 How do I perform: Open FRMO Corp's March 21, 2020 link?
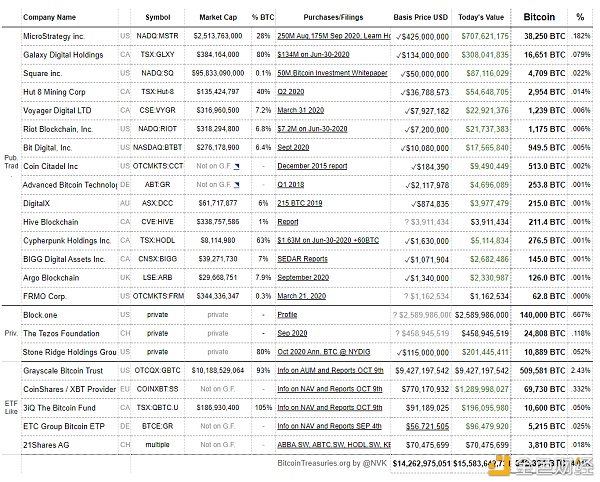tap(302, 296)
